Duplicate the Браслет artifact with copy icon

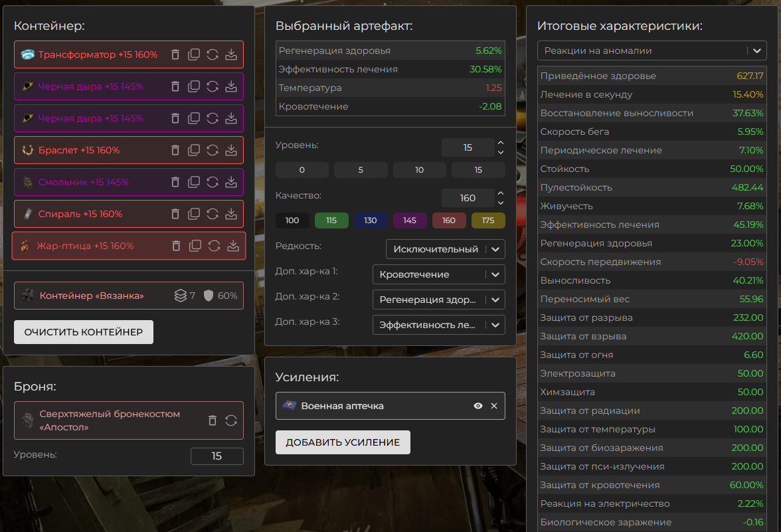pyautogui.click(x=194, y=150)
